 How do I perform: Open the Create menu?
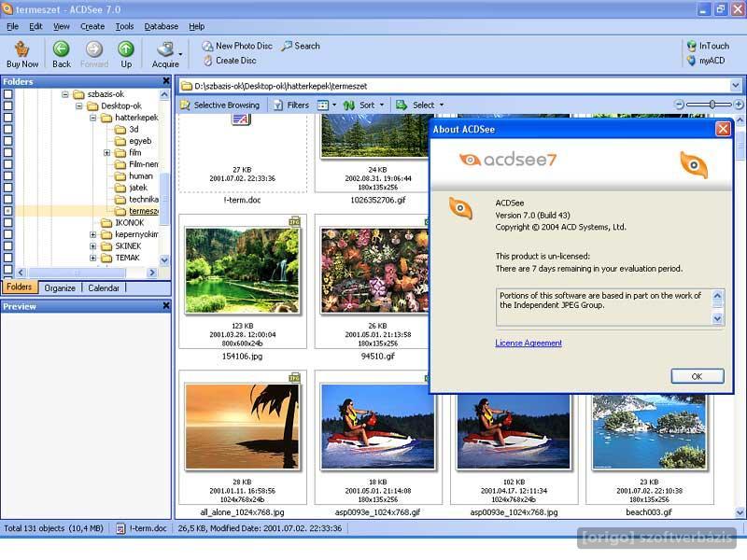coord(92,26)
